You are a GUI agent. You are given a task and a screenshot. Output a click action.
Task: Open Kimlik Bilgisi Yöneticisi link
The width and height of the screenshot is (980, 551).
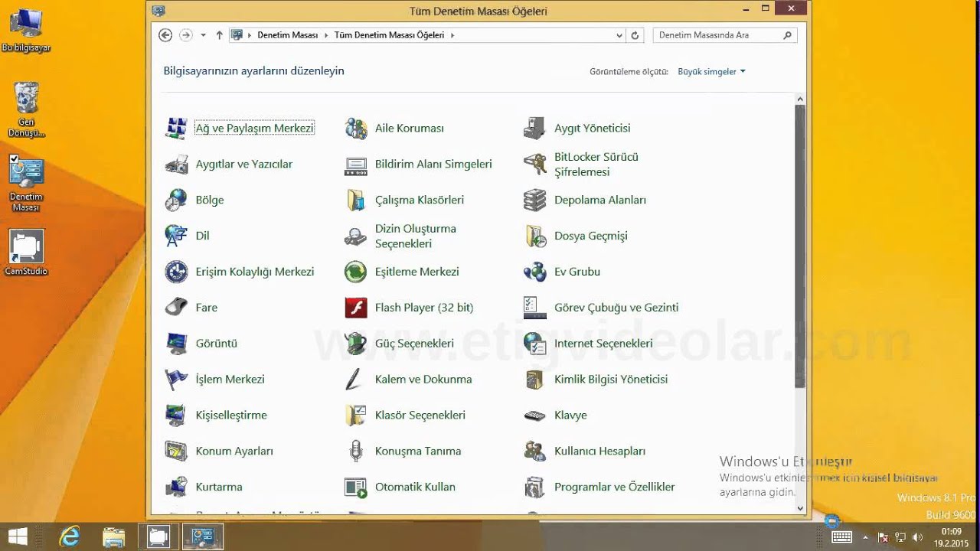pyautogui.click(x=611, y=380)
